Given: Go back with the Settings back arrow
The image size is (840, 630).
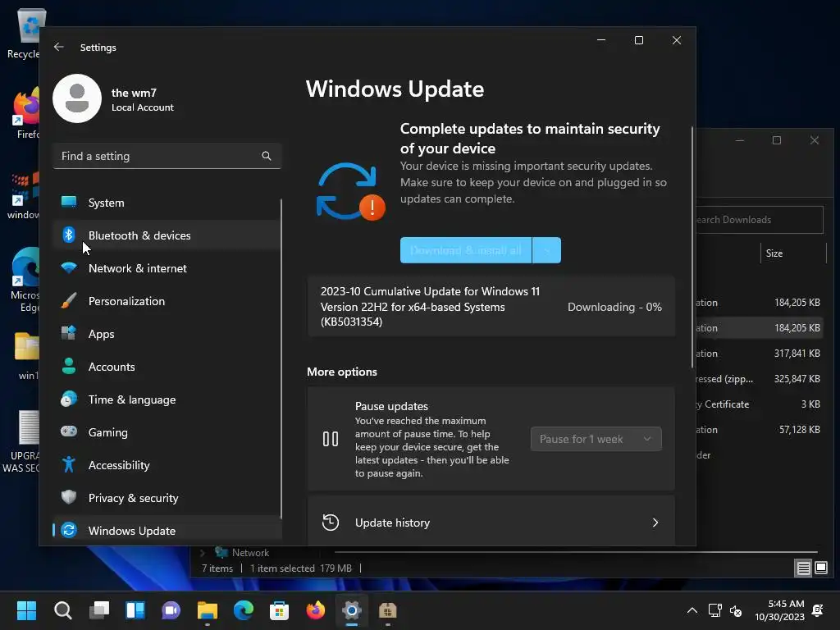Looking at the screenshot, I should pos(59,47).
